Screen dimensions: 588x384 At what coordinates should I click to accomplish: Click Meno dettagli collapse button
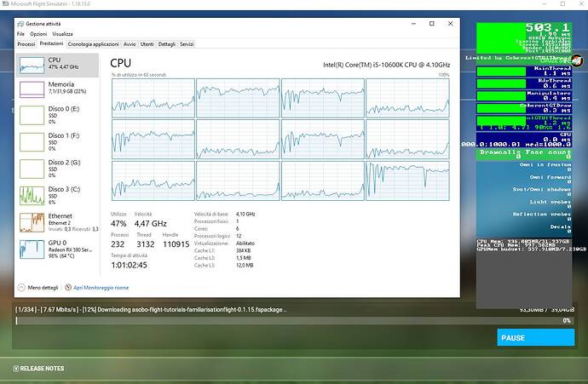point(38,287)
